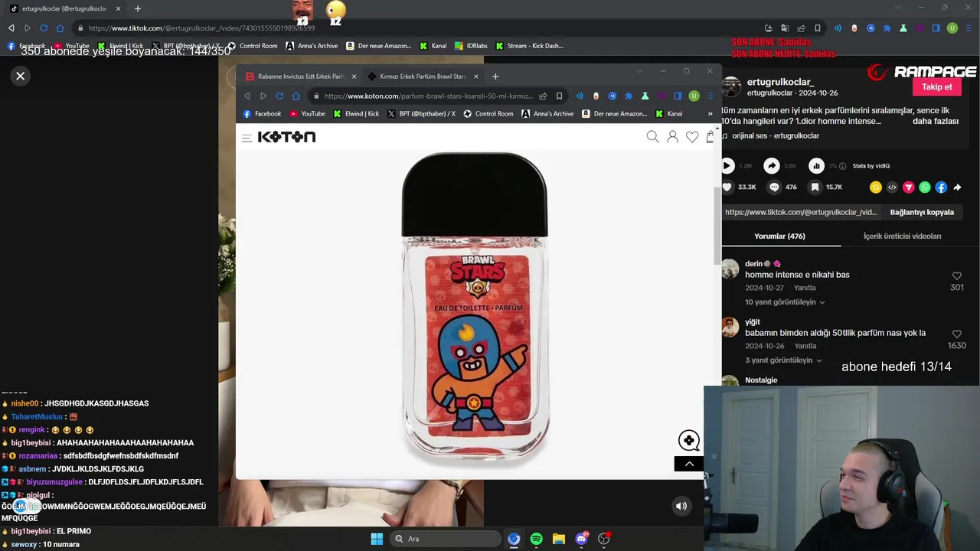Follow with Takip et button
Image resolution: width=980 pixels, height=551 pixels.
[936, 87]
